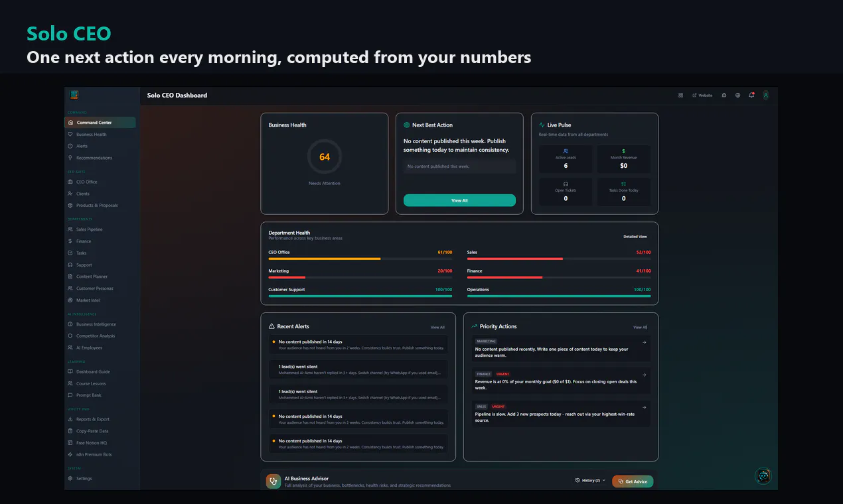The image size is (843, 504).
Task: Open the globe language icon
Action: [737, 95]
